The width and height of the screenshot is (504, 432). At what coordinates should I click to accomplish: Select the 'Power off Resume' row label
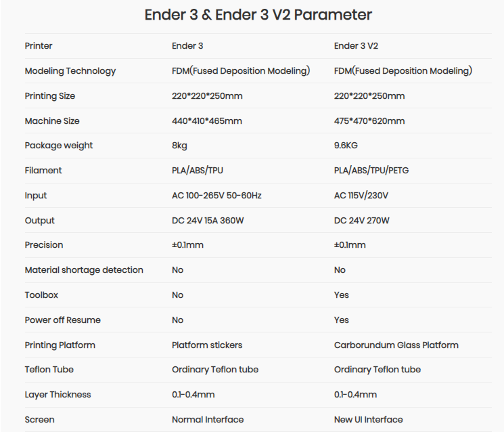tap(63, 320)
